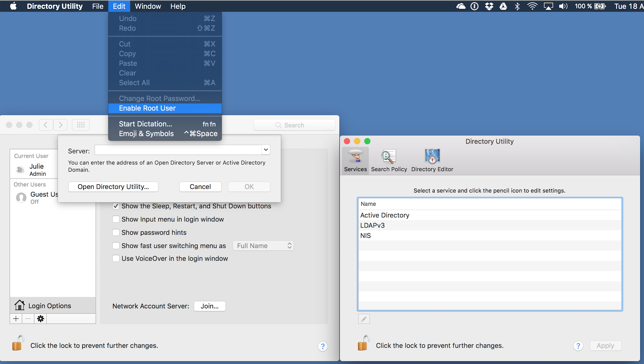This screenshot has width=644, height=364.
Task: Open the volume menu bar icon
Action: 563,6
